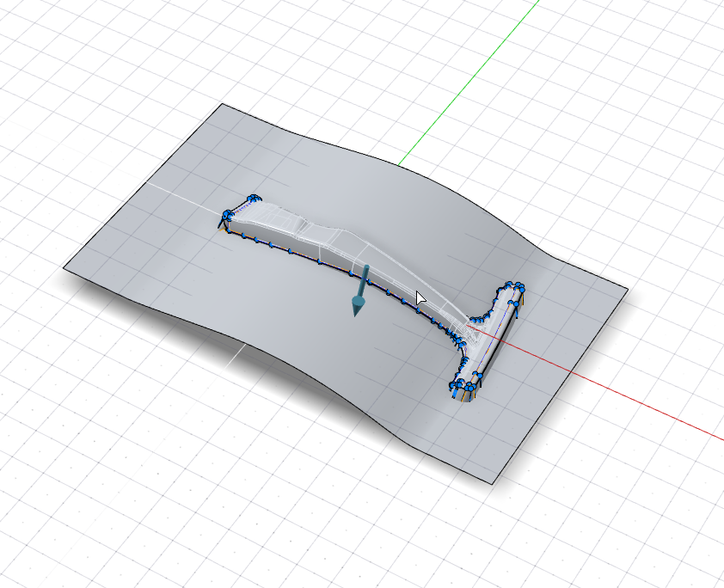The height and width of the screenshot is (588, 724).
Task: Click the green Y-axis line
Action: (x=464, y=84)
